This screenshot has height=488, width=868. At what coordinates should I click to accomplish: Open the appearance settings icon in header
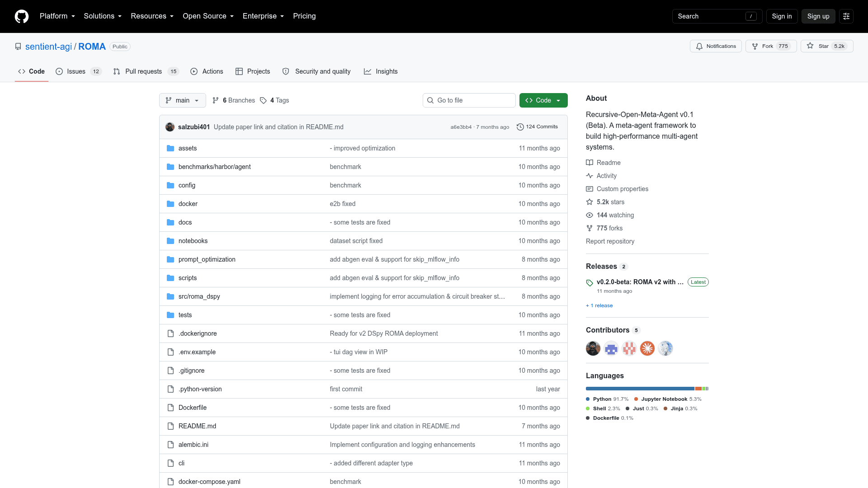pos(846,16)
